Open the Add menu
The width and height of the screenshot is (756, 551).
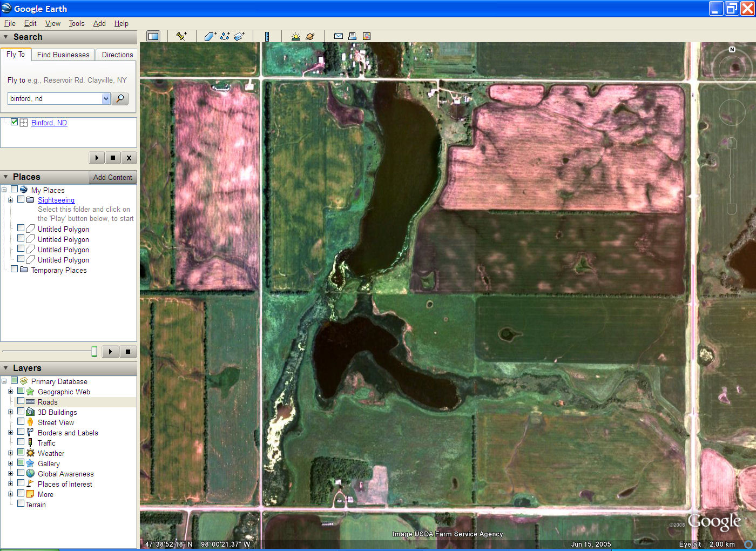click(99, 23)
